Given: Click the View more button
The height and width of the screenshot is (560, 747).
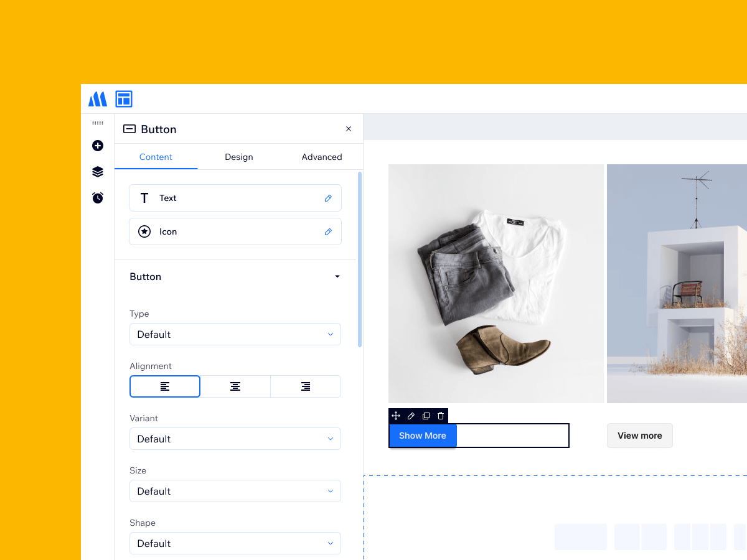Looking at the screenshot, I should [639, 436].
